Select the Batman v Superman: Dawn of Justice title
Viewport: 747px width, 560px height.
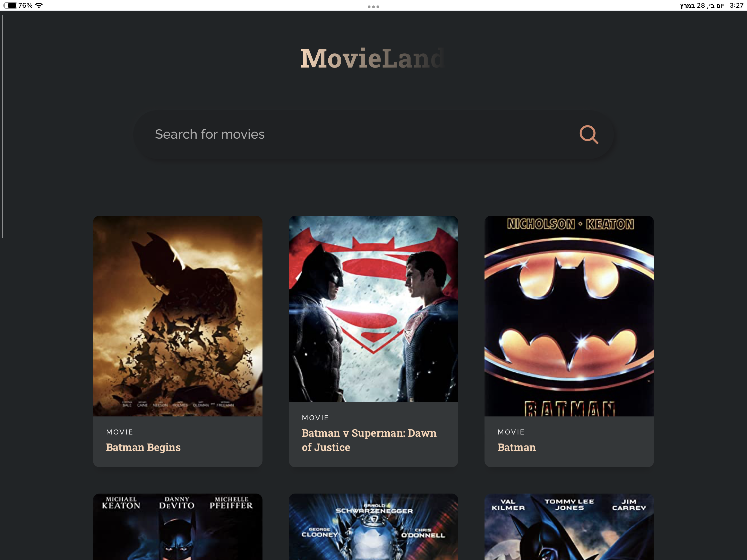point(369,440)
